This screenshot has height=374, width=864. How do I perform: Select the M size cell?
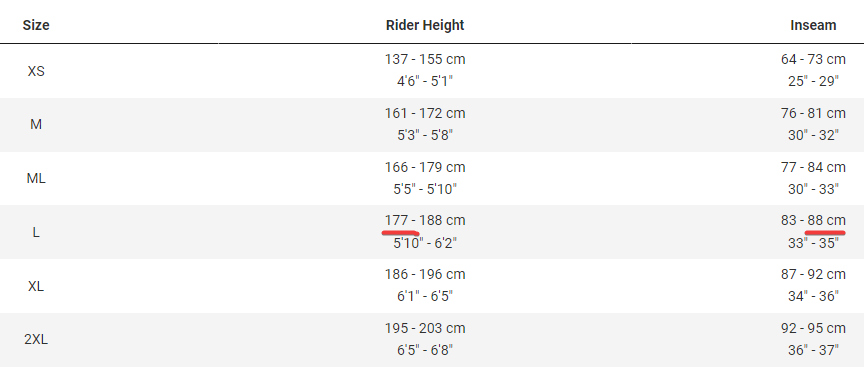tap(36, 124)
